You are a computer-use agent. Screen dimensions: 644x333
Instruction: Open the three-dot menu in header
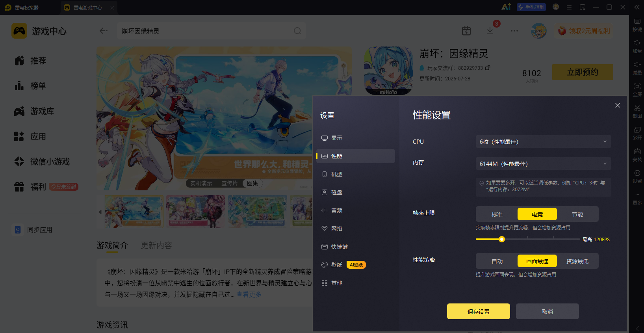coord(514,31)
